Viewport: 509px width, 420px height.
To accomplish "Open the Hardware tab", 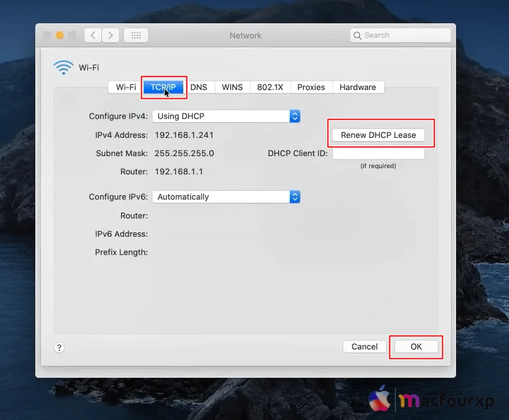I will pyautogui.click(x=358, y=88).
